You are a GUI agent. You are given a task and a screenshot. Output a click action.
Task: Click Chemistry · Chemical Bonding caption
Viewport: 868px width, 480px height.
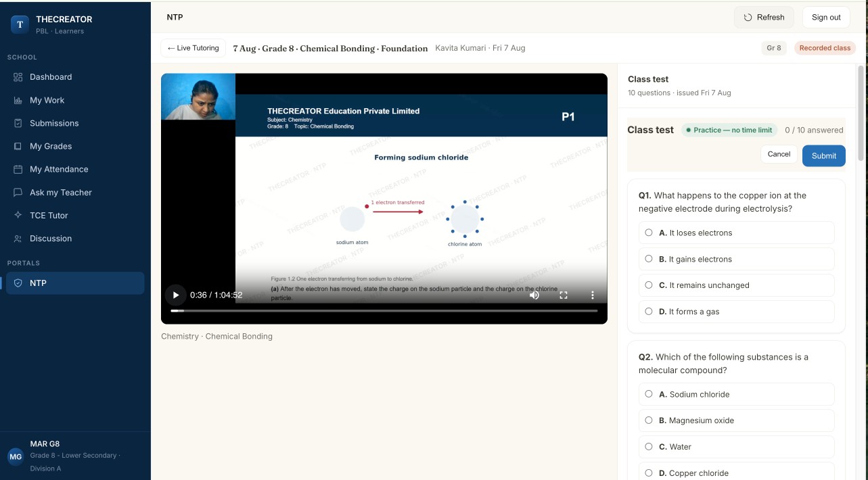(x=216, y=336)
